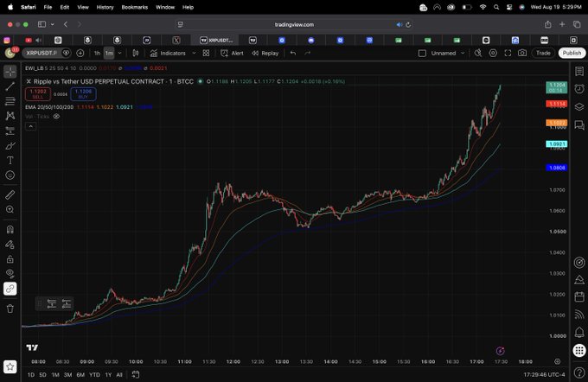Expand the timeframe interval dropdown
The image size is (588, 382).
point(119,54)
